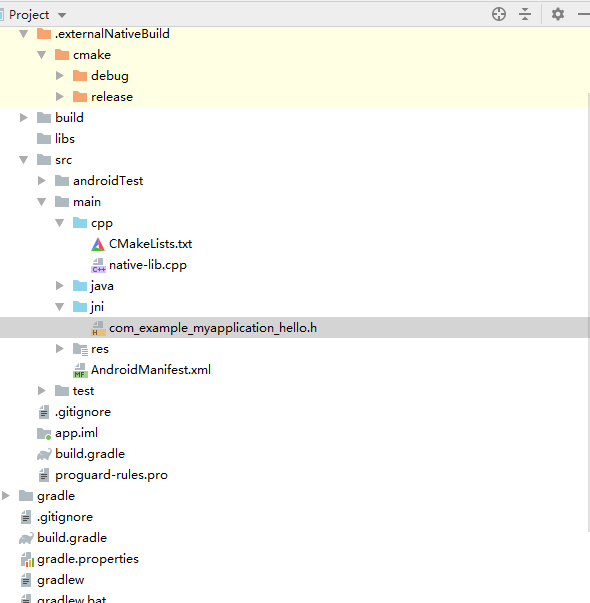
Task: Select the CMakeLists.txt file icon
Action: point(98,244)
